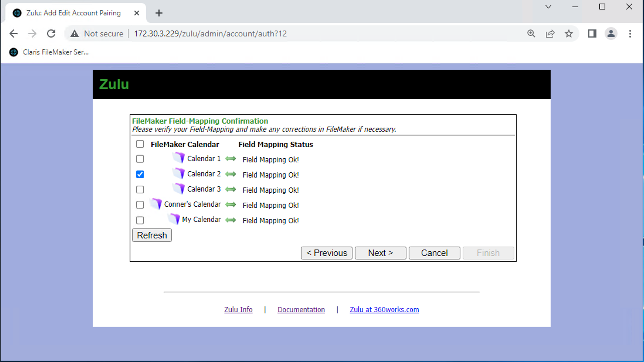Click the green sync arrow for Conner's Calendar
Image resolution: width=644 pixels, height=362 pixels.
231,204
